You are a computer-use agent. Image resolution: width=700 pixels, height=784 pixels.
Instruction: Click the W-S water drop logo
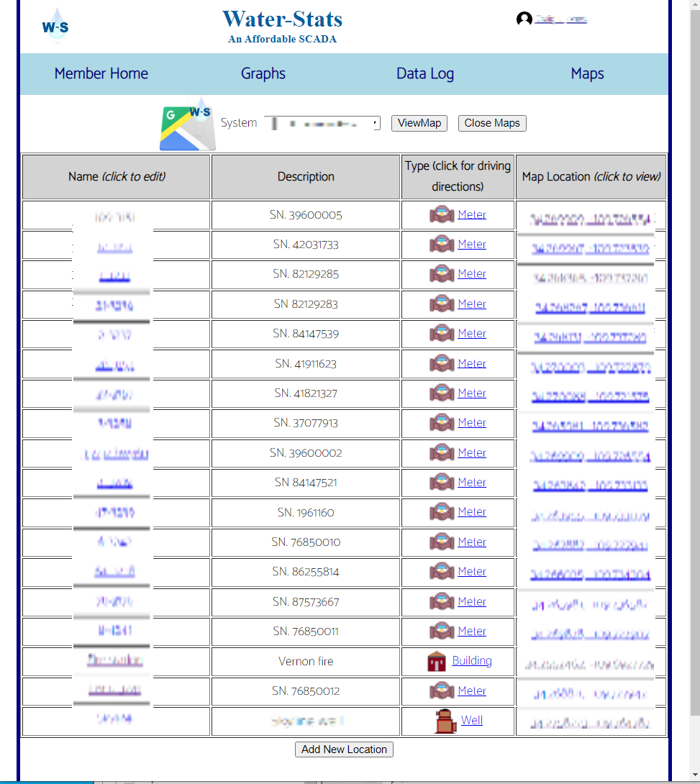coord(55,27)
